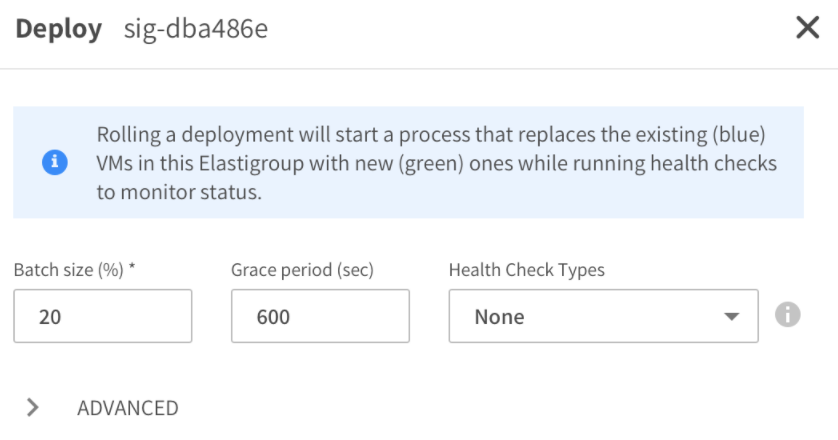
Task: Click the ADVANCED label text
Action: pos(128,408)
